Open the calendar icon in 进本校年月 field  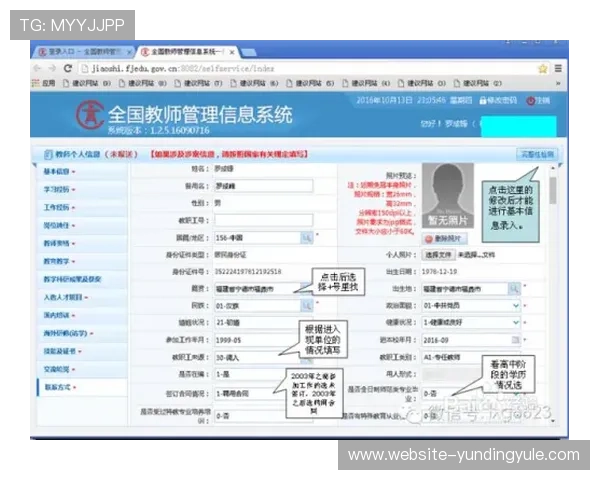(x=515, y=340)
